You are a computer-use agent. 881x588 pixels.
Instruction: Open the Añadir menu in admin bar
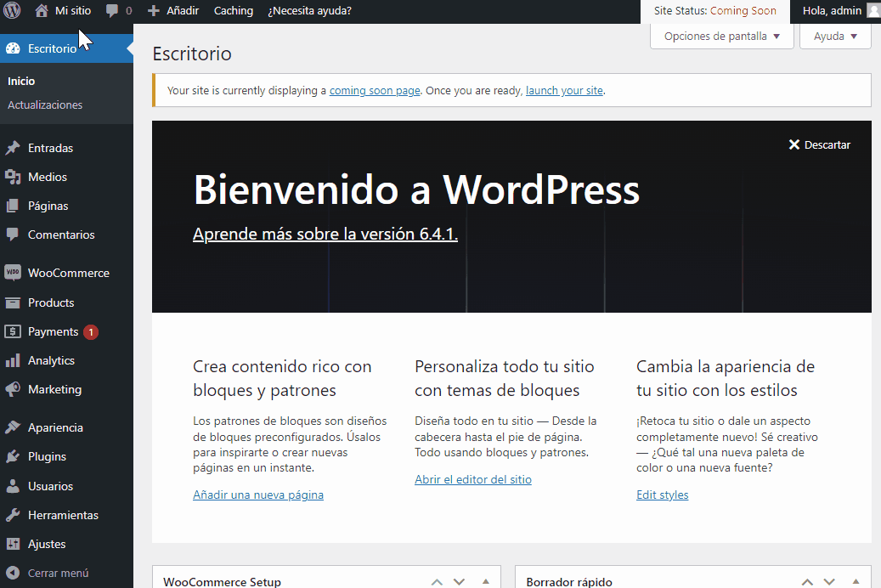tap(183, 11)
